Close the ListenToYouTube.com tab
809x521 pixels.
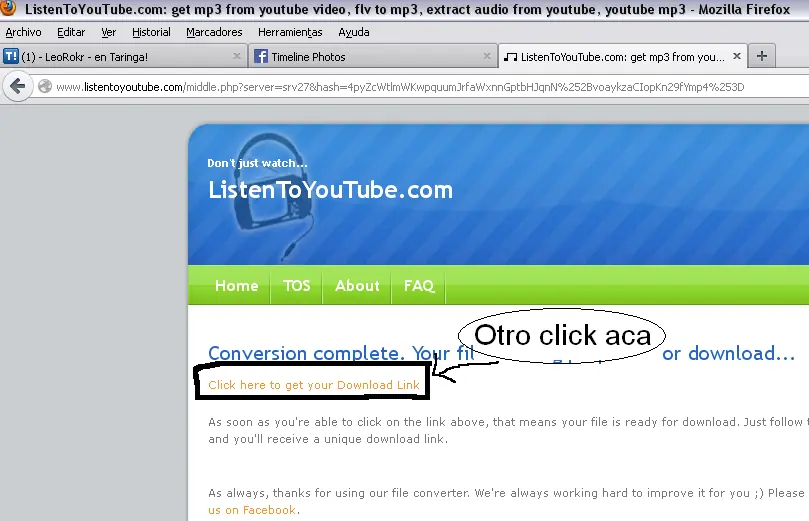pos(737,56)
